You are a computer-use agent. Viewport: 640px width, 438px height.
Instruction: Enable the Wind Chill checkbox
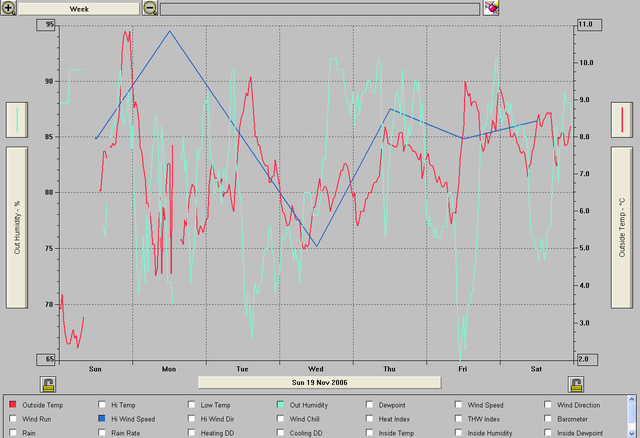[281, 419]
